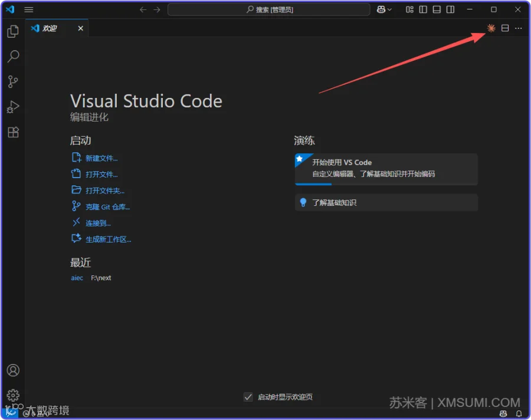The width and height of the screenshot is (531, 420).
Task: Open the Explorer view in activity bar
Action: pyautogui.click(x=13, y=31)
